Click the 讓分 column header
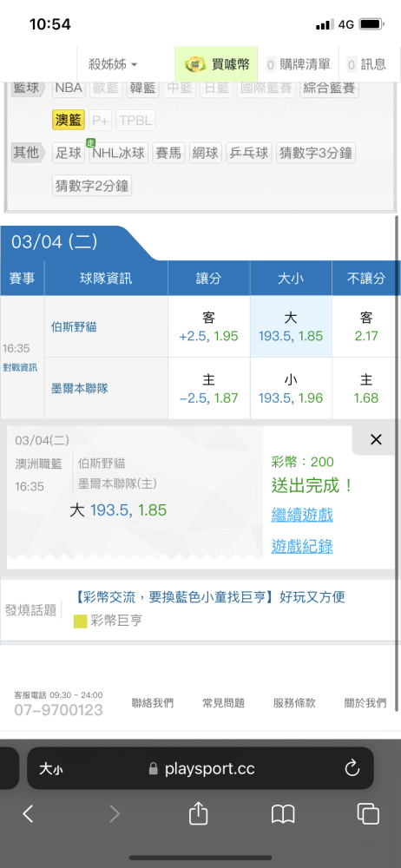The width and height of the screenshot is (401, 868). pos(209,279)
